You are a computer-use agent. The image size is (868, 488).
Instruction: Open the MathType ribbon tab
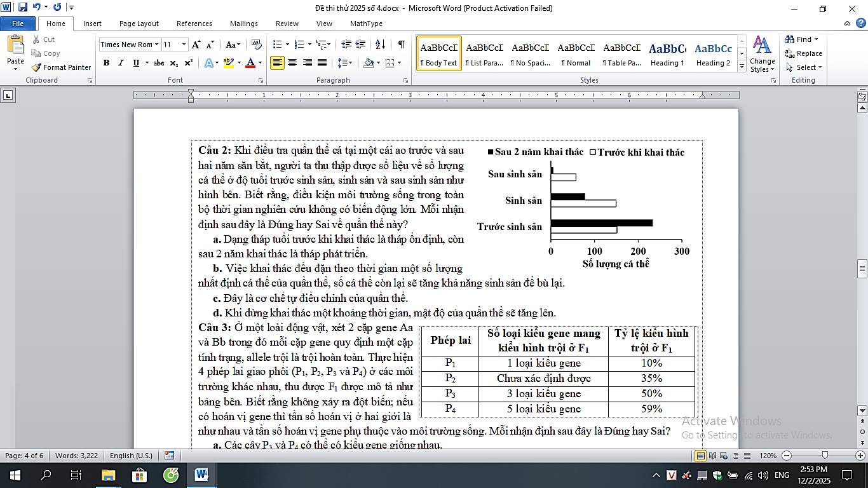[x=366, y=24]
